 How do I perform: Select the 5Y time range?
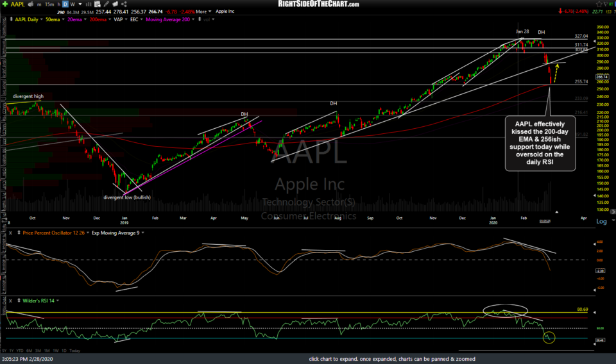(x=4, y=351)
